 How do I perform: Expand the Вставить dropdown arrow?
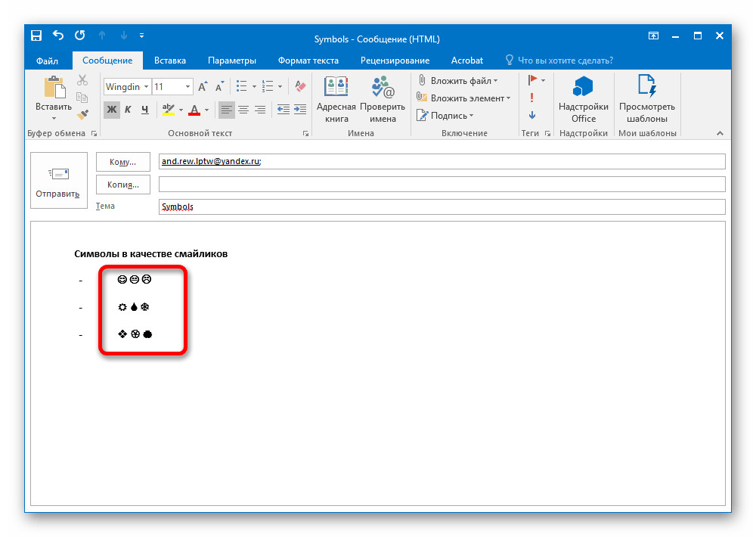[54, 119]
